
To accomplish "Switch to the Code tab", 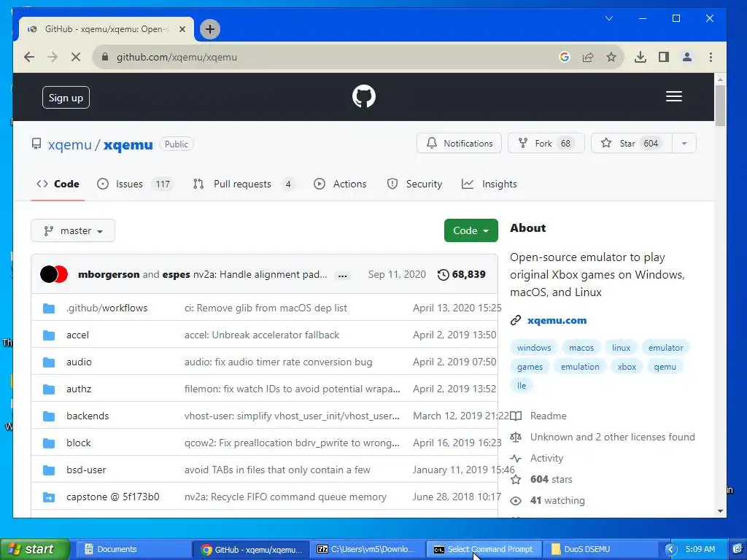I will click(x=58, y=184).
